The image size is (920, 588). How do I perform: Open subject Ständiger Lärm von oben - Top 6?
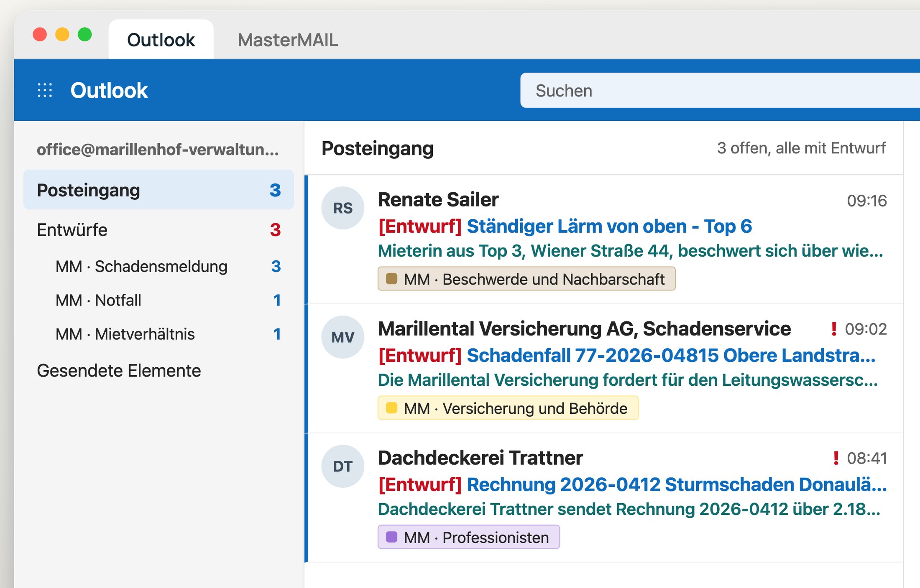pyautogui.click(x=609, y=226)
